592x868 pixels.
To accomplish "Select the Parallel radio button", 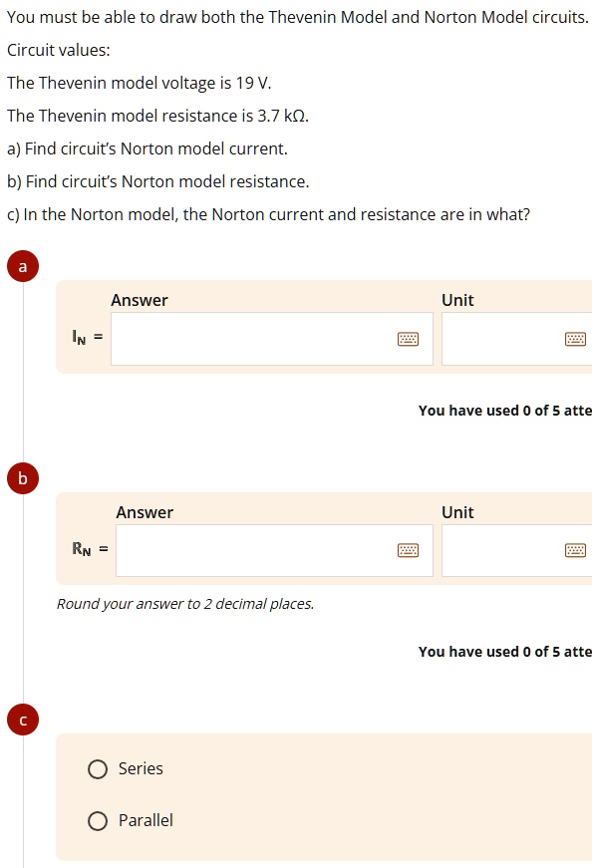I will click(x=98, y=820).
